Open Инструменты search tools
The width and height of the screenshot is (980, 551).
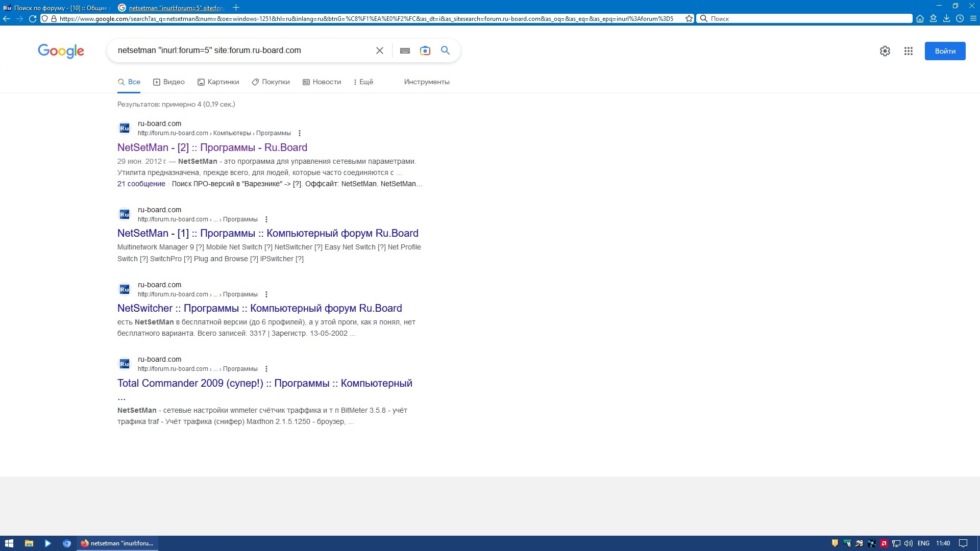(x=427, y=82)
